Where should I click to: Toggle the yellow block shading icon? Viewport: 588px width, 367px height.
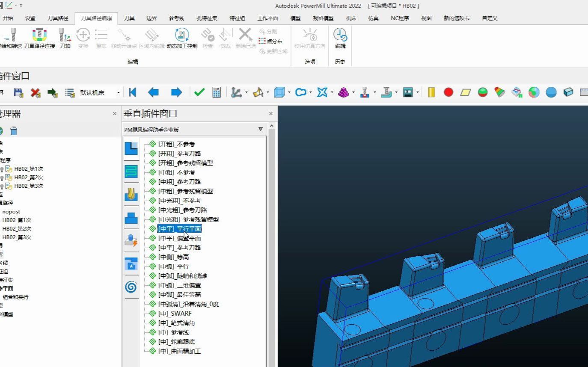pos(431,92)
